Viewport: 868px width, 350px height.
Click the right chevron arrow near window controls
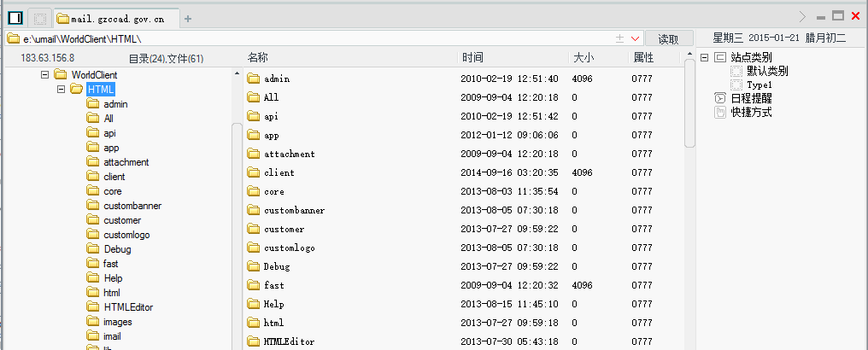803,16
